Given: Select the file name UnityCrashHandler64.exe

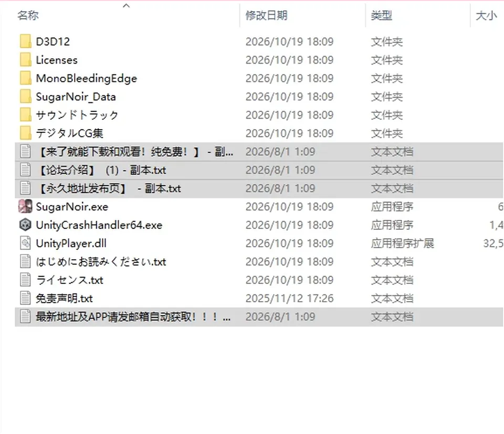Looking at the screenshot, I should (99, 225).
